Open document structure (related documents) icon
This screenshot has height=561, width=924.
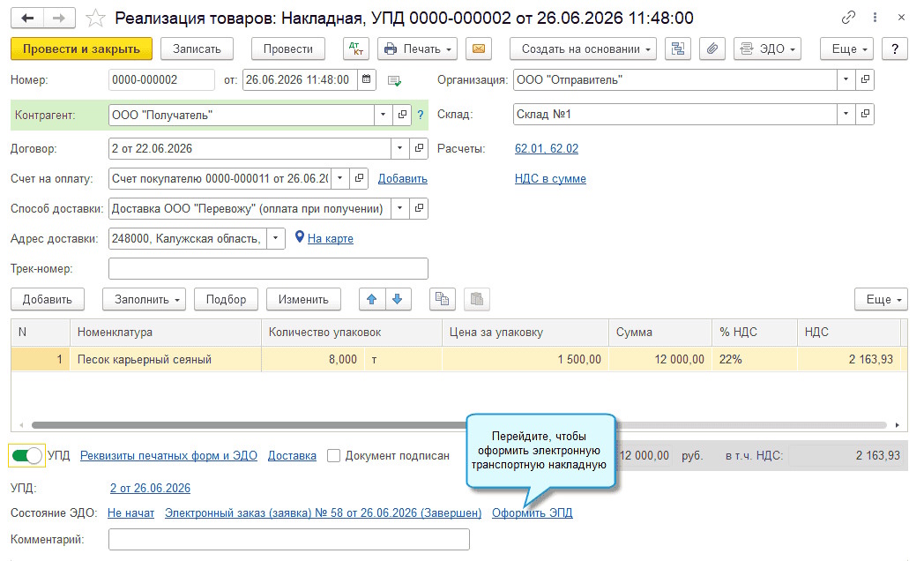click(x=678, y=49)
